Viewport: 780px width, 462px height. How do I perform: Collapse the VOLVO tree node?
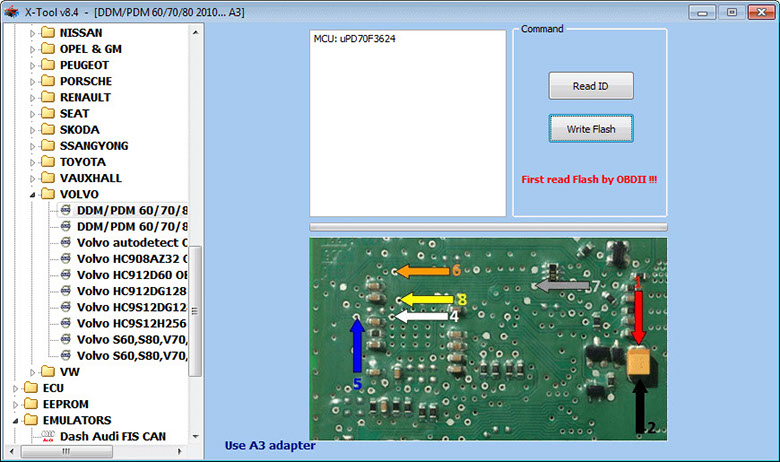pyautogui.click(x=32, y=194)
